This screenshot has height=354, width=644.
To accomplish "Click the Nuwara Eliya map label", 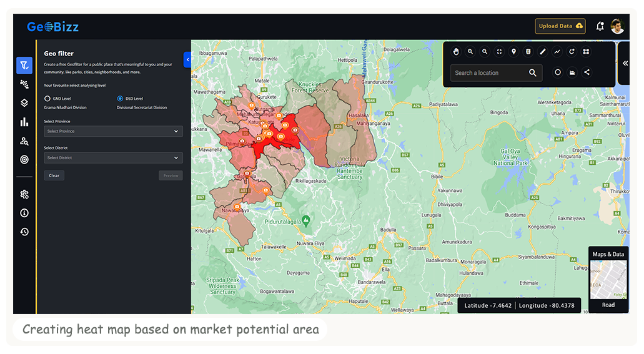I will click(x=310, y=243).
